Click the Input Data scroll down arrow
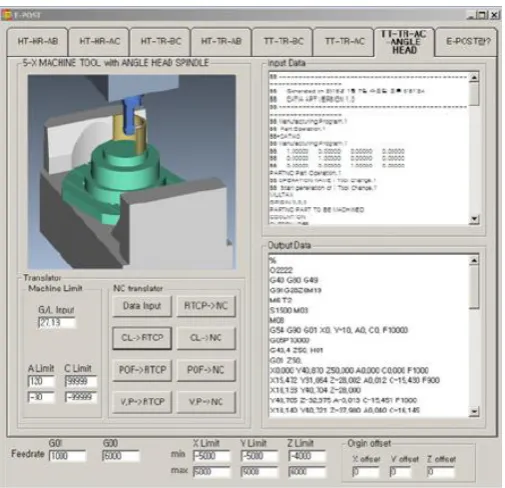This screenshot has height=488, width=505. 474,219
